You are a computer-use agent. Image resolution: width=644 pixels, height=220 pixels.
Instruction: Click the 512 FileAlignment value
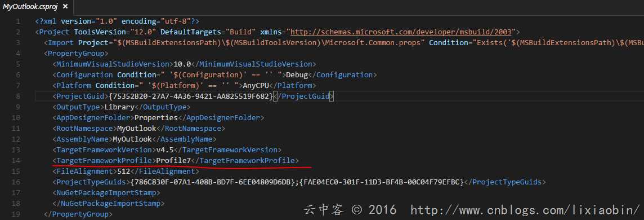[124, 171]
